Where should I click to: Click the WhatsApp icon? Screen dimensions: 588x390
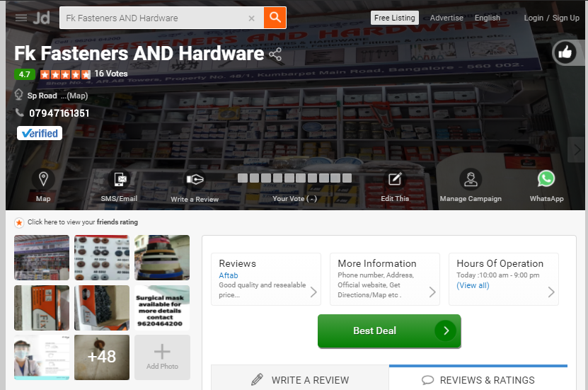tap(546, 178)
